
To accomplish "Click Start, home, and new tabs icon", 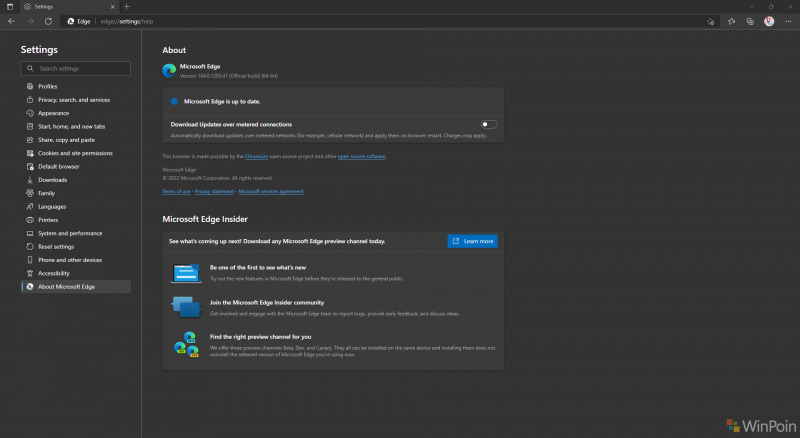I will 30,126.
